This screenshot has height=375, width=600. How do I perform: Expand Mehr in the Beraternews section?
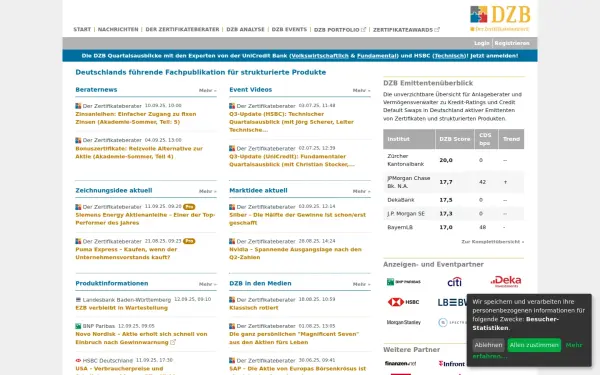[207, 91]
